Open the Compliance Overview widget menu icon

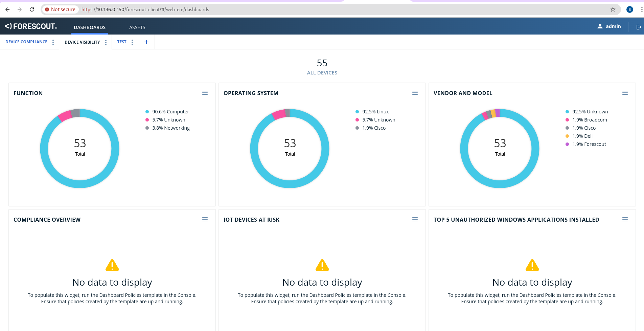pyautogui.click(x=205, y=220)
